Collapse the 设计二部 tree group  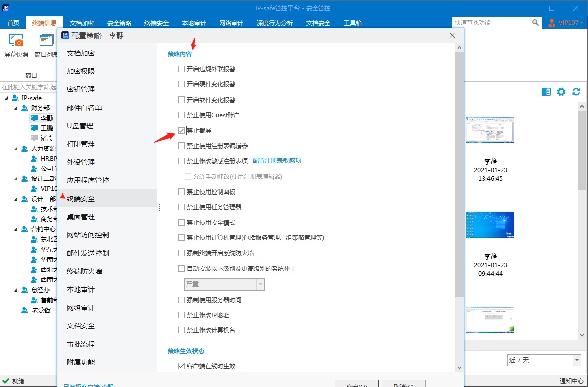click(16, 178)
